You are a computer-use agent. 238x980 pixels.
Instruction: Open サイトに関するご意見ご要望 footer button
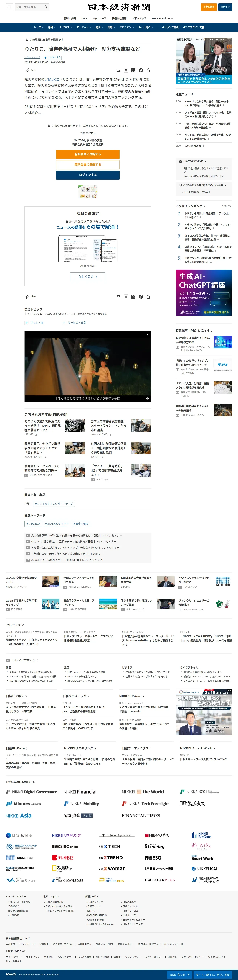click(x=213, y=975)
